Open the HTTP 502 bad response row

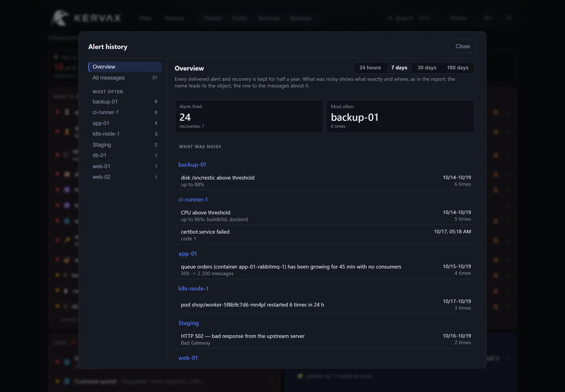[324, 339]
